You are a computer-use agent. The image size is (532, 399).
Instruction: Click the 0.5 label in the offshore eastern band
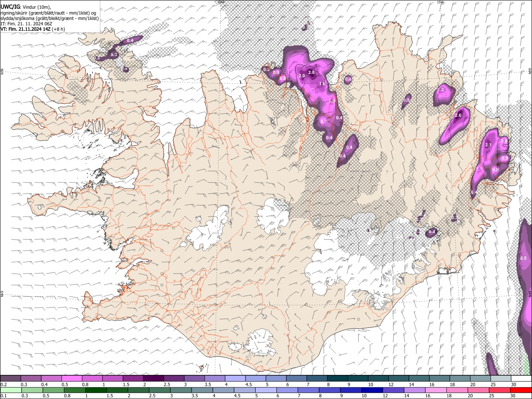tap(523, 258)
